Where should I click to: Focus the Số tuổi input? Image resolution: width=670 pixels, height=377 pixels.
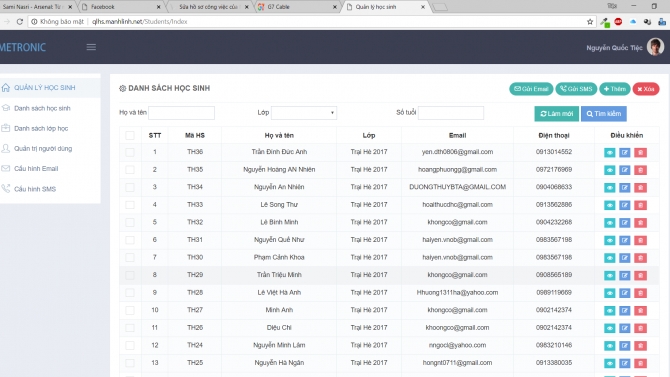(451, 113)
